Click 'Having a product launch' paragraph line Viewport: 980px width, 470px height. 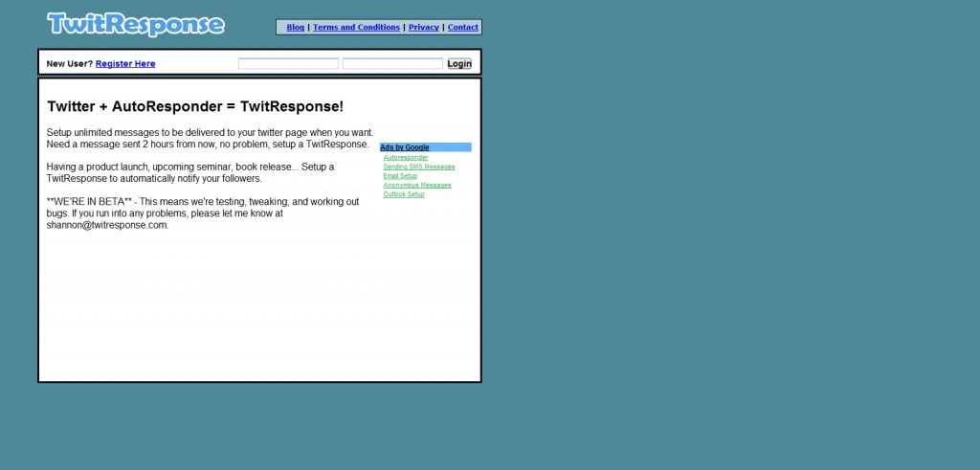click(190, 167)
